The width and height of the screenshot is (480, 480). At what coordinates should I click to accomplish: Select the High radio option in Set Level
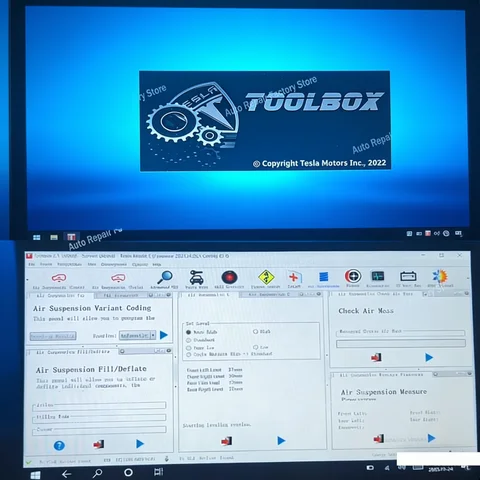point(255,331)
